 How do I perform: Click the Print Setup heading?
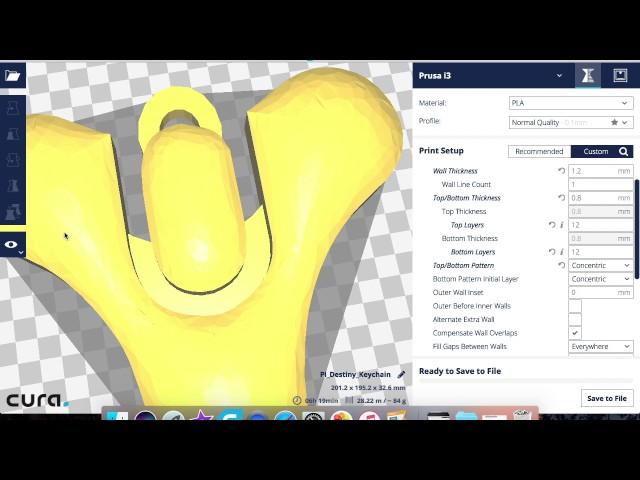tap(441, 151)
